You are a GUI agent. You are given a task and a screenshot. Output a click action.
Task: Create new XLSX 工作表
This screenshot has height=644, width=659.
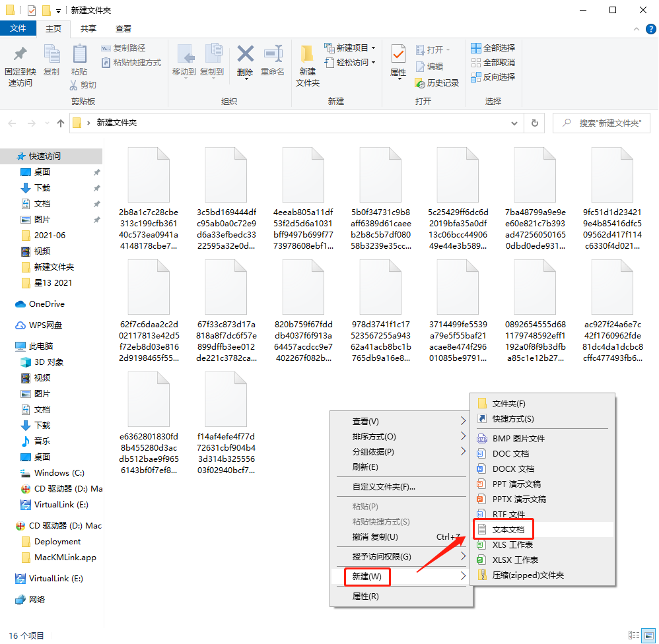pyautogui.click(x=543, y=560)
